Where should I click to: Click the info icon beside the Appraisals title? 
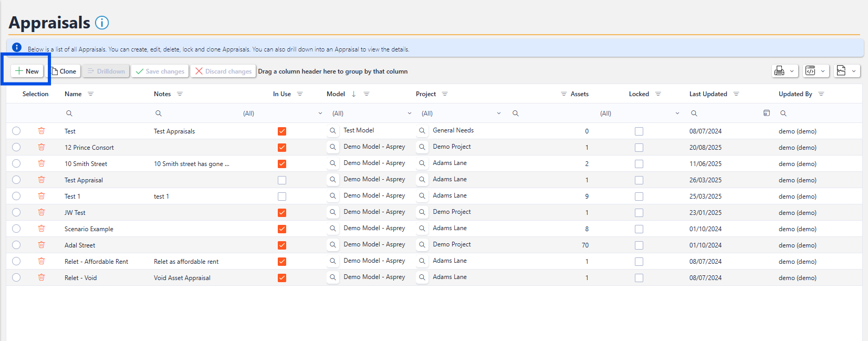(102, 23)
